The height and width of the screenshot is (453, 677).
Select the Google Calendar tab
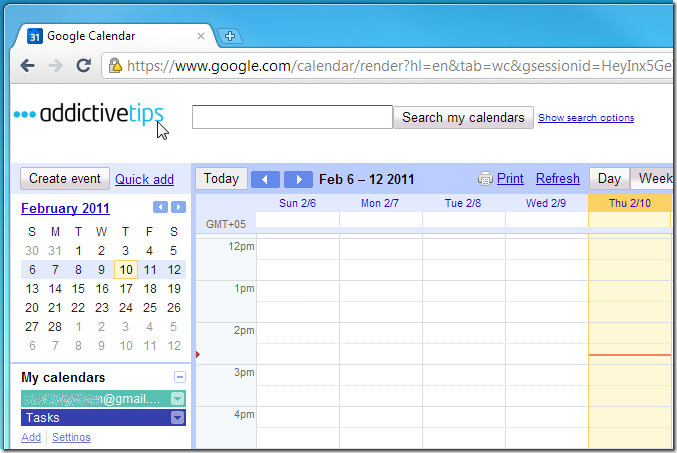[114, 36]
